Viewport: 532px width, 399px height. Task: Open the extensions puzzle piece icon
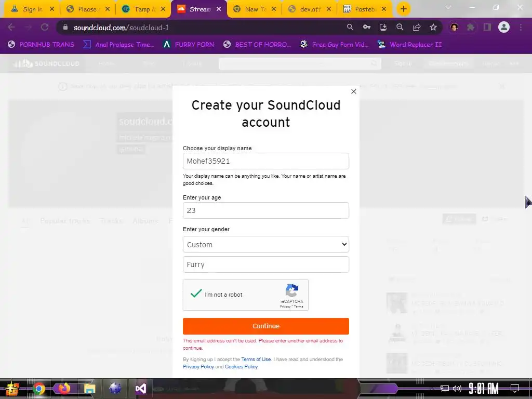click(x=471, y=27)
